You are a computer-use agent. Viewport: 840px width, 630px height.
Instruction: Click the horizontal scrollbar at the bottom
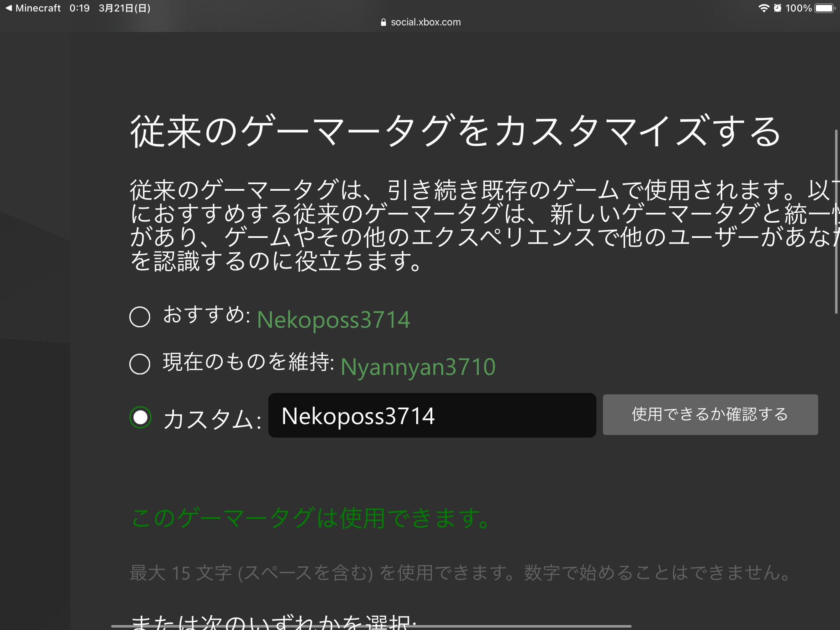pos(371,626)
